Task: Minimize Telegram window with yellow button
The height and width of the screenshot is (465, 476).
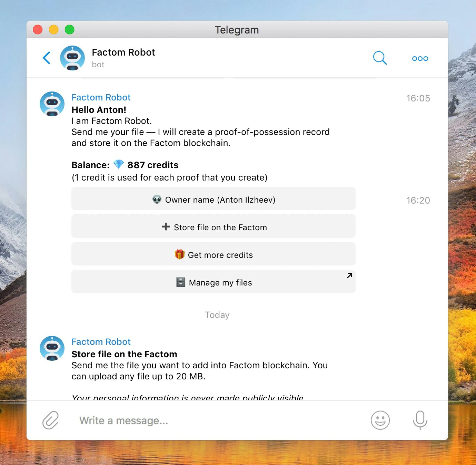Action: pos(53,30)
